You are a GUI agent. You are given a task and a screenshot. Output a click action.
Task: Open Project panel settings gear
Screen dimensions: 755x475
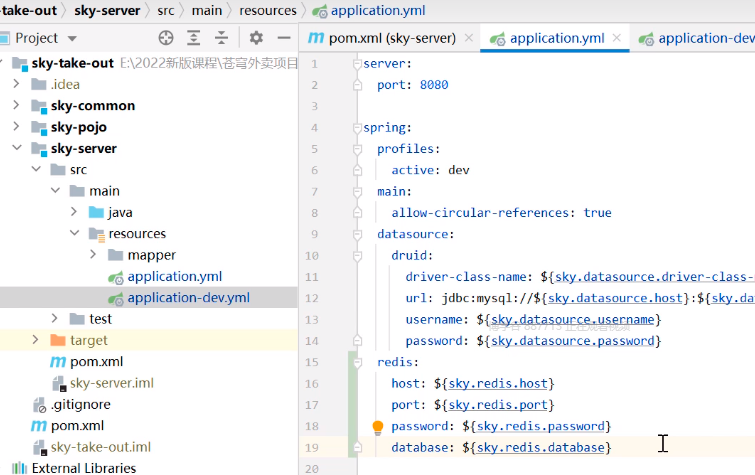[256, 38]
